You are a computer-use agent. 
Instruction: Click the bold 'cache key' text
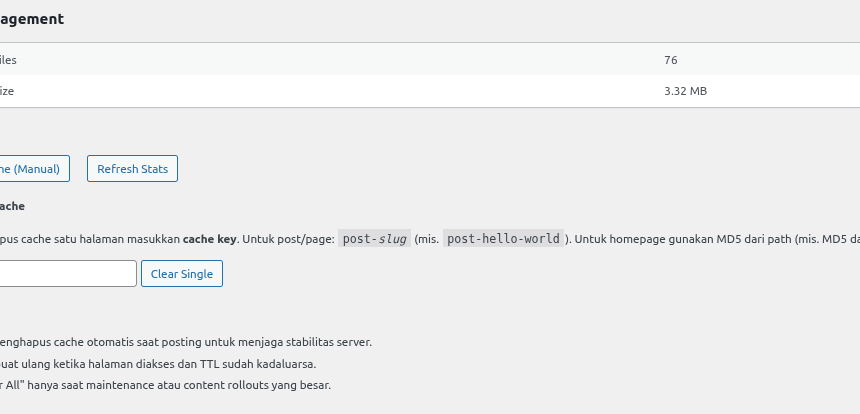[209, 240]
